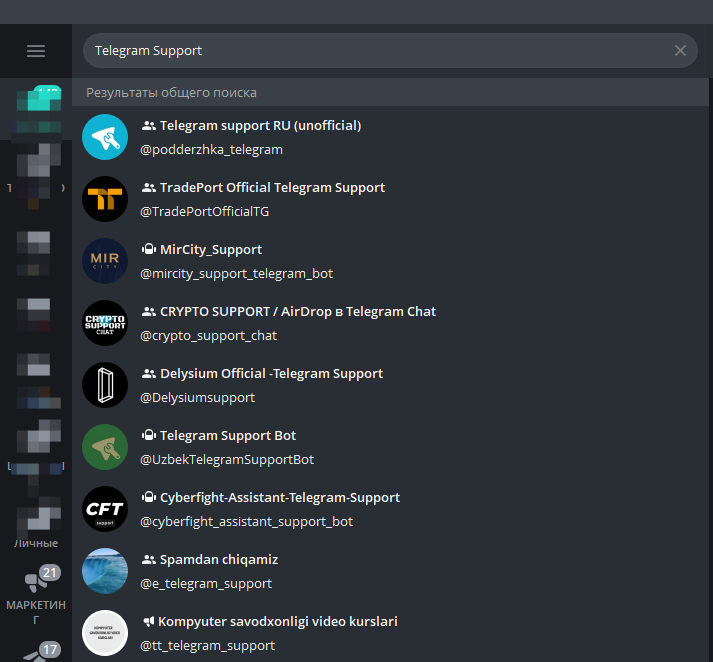
Task: Open Kompyuter savodxonligi channel avatar
Action: [105, 633]
